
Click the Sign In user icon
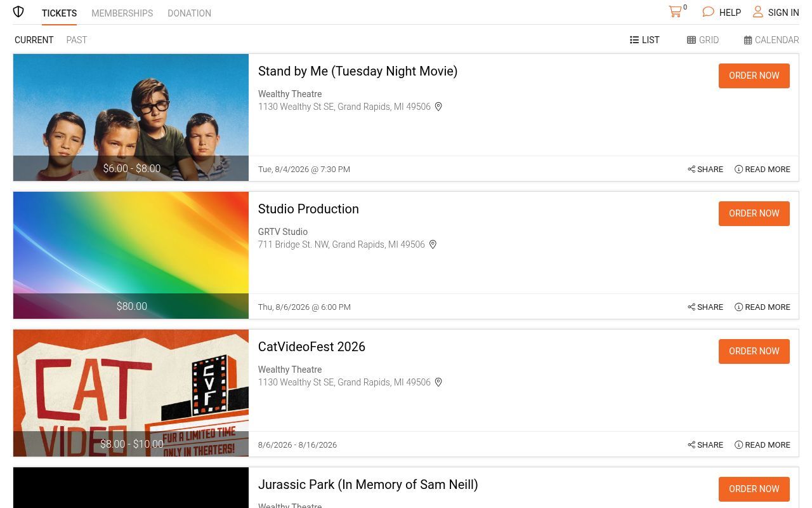[758, 12]
